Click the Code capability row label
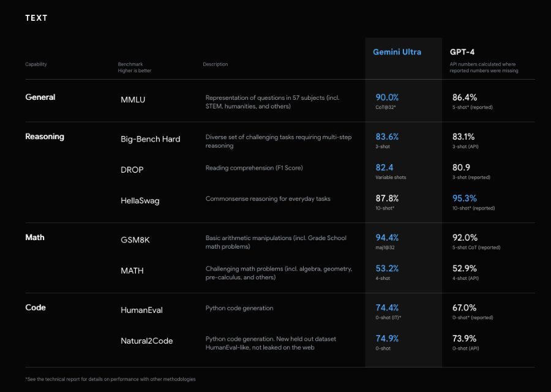The width and height of the screenshot is (551, 392). pos(36,307)
